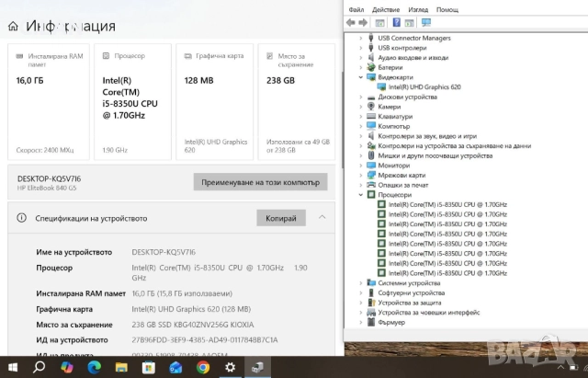Screen dimensions: 588x378
Task: Click the forward arrow in Device Manager toolbar
Action: [363, 22]
